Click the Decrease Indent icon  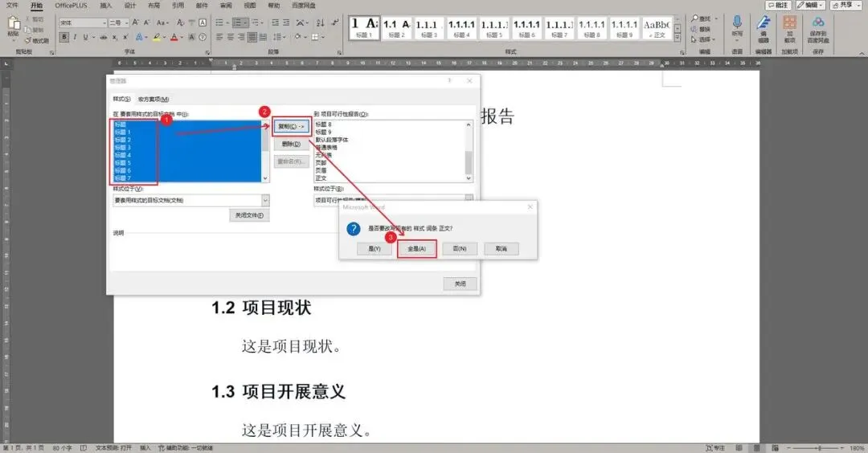[x=275, y=22]
